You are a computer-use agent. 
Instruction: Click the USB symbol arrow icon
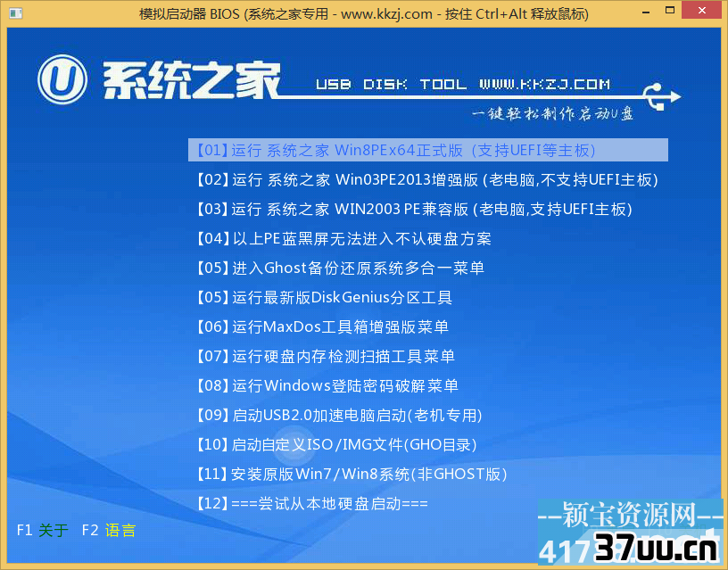(x=661, y=96)
